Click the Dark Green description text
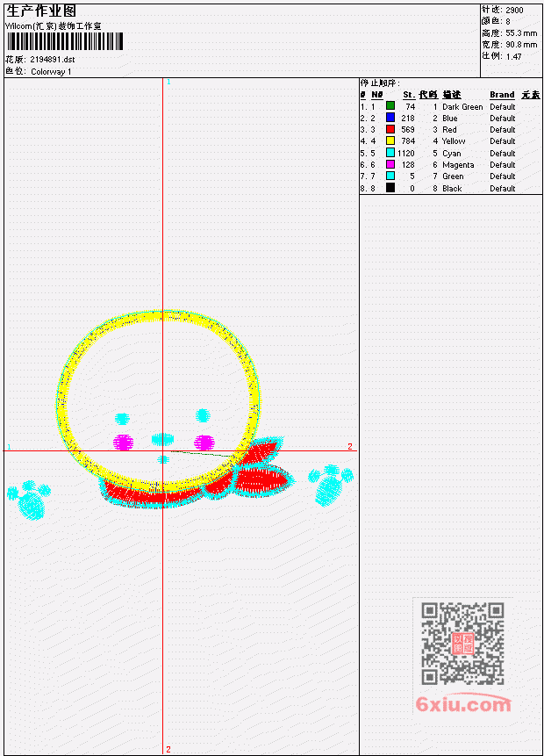Viewport: 544px width, 756px height. pos(462,107)
